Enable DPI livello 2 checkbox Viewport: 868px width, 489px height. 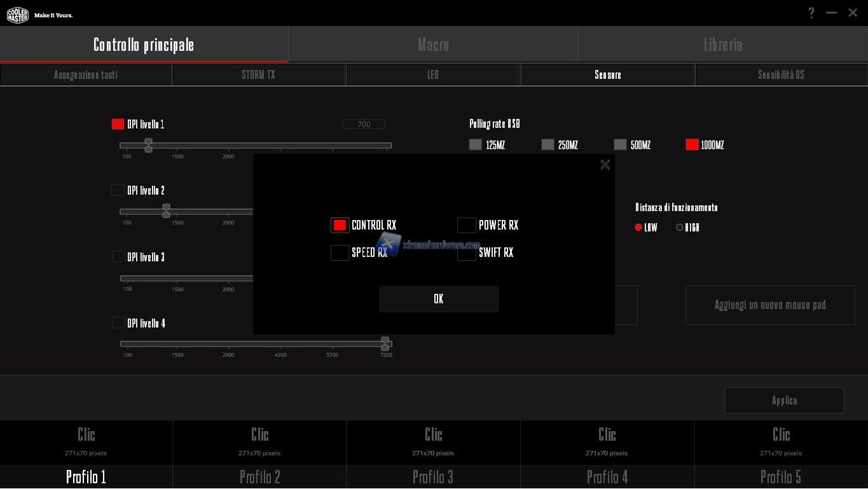pyautogui.click(x=118, y=190)
